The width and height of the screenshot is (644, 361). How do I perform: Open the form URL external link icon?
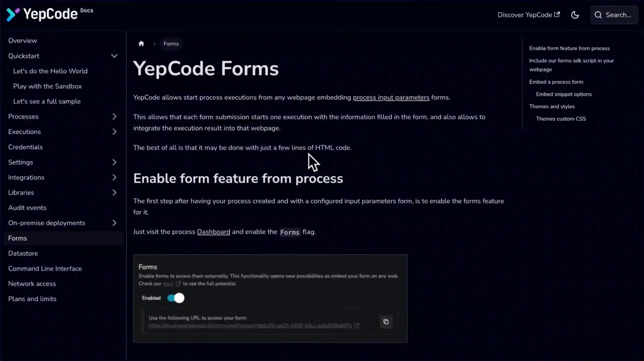(357, 326)
